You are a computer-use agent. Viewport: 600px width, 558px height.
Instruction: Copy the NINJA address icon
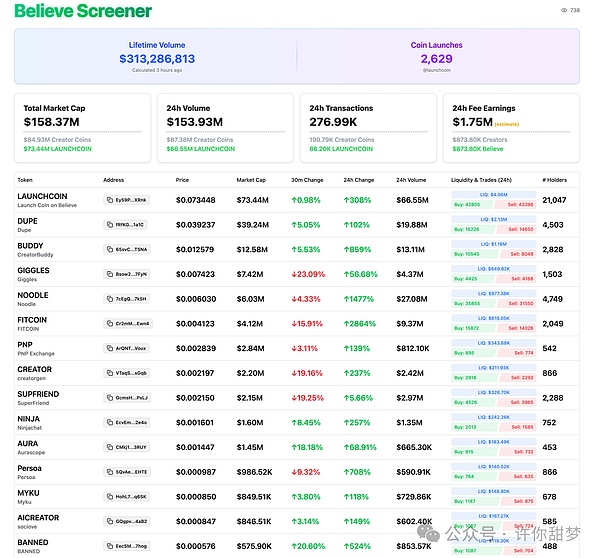pos(110,422)
